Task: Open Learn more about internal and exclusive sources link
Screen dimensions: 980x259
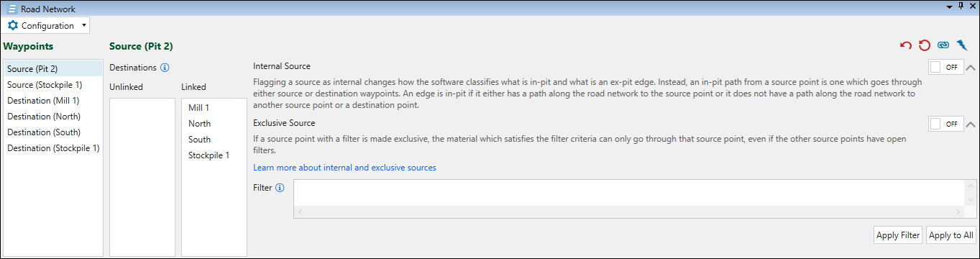Action: 344,168
